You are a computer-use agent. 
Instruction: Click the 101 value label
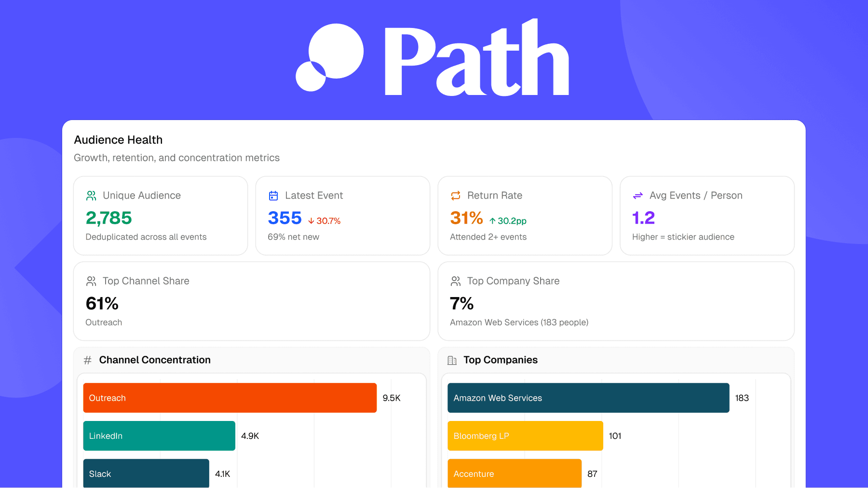coord(615,436)
